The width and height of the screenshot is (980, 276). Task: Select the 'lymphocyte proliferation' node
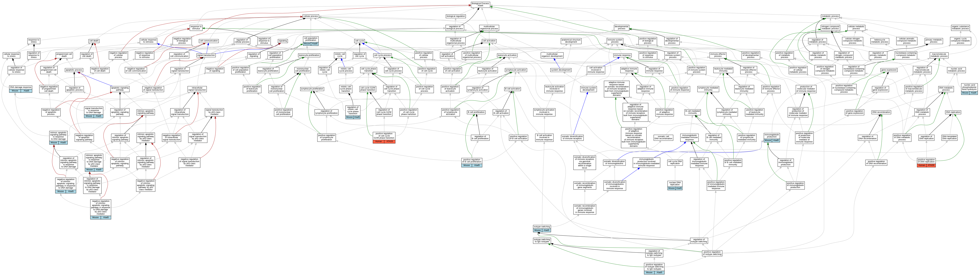click(x=312, y=89)
